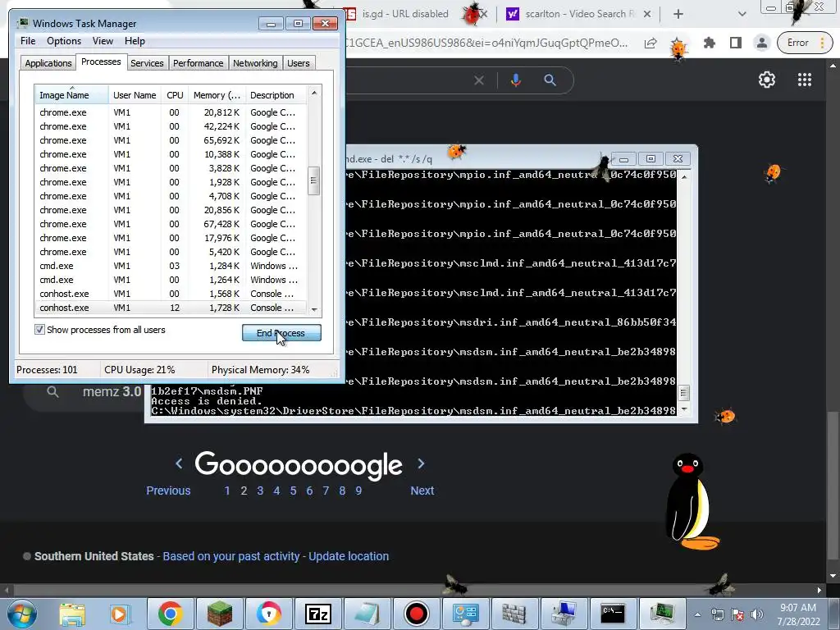Open File menu in Task Manager
The image size is (840, 630).
click(x=28, y=41)
